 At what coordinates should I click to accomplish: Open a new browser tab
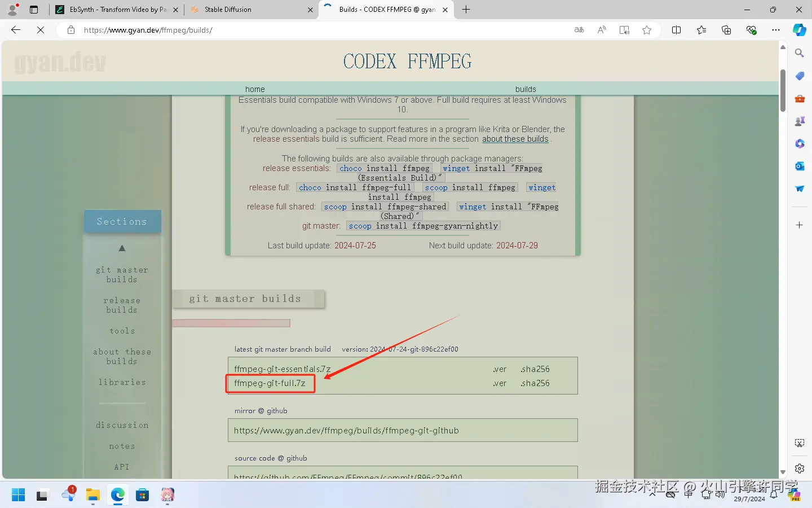point(466,10)
